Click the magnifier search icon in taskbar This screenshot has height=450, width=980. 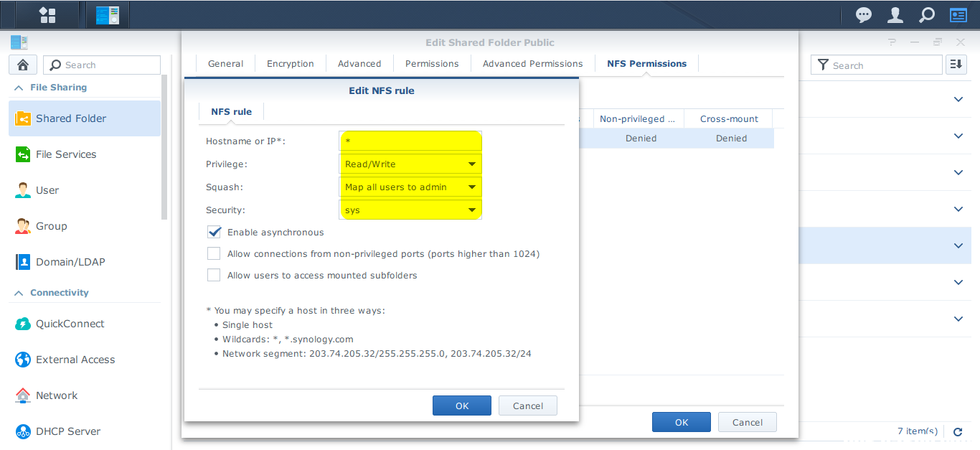[926, 14]
